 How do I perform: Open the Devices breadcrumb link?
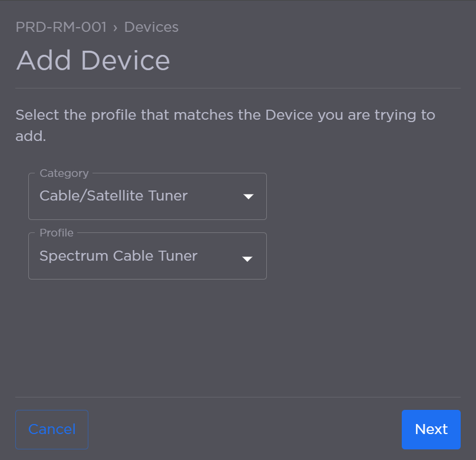click(x=151, y=27)
